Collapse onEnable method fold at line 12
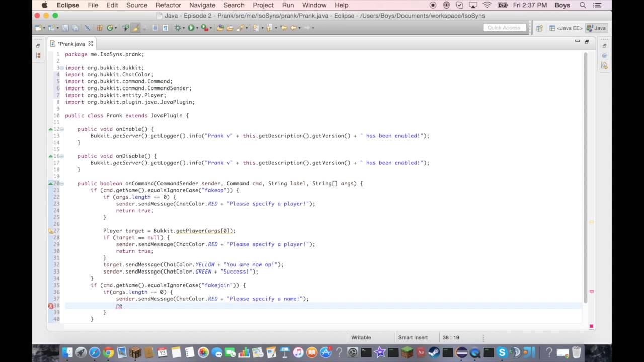This screenshot has width=644, height=362. 62,129
